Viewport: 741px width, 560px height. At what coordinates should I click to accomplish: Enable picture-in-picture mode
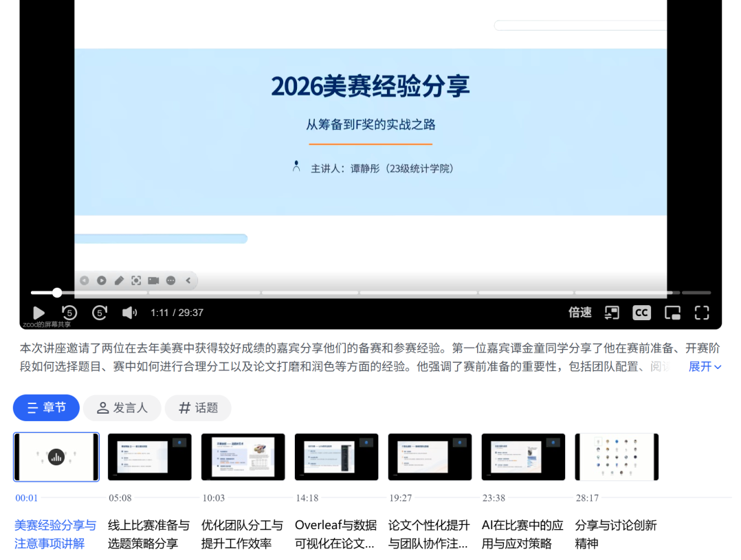pos(672,313)
